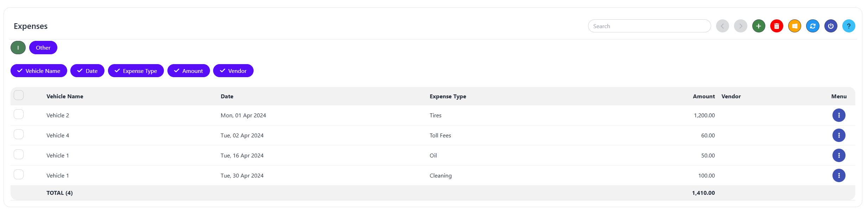Click into the Search field
This screenshot has width=868, height=211.
tap(649, 26)
